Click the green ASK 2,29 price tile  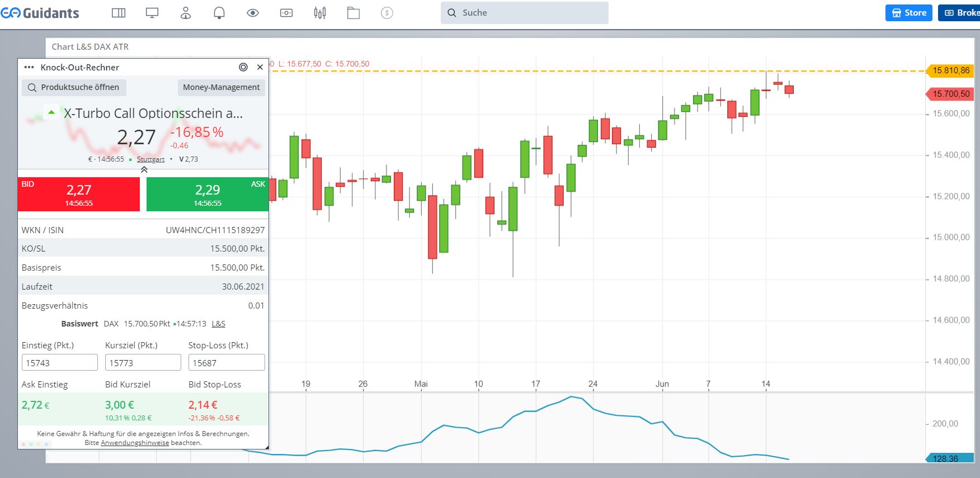[207, 195]
